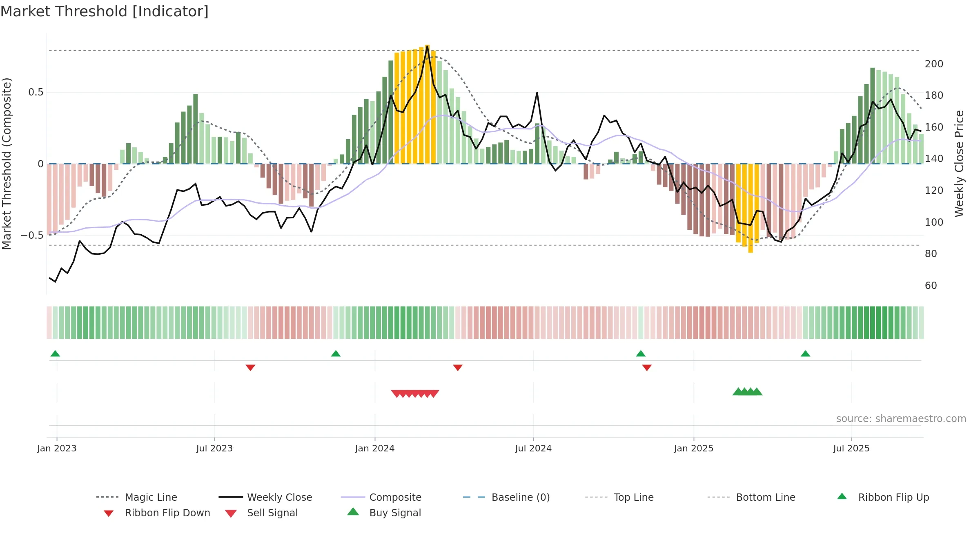Toggle the Ribbon Flip Down legend entry

click(x=157, y=513)
